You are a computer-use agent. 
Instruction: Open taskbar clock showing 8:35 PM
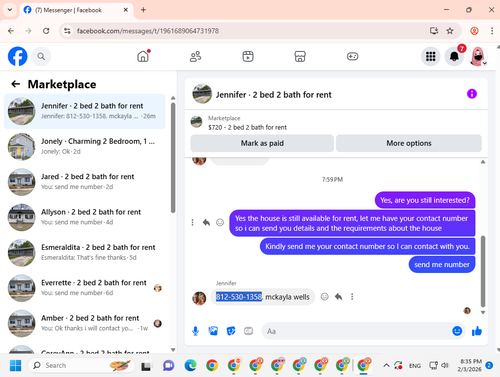click(x=470, y=365)
